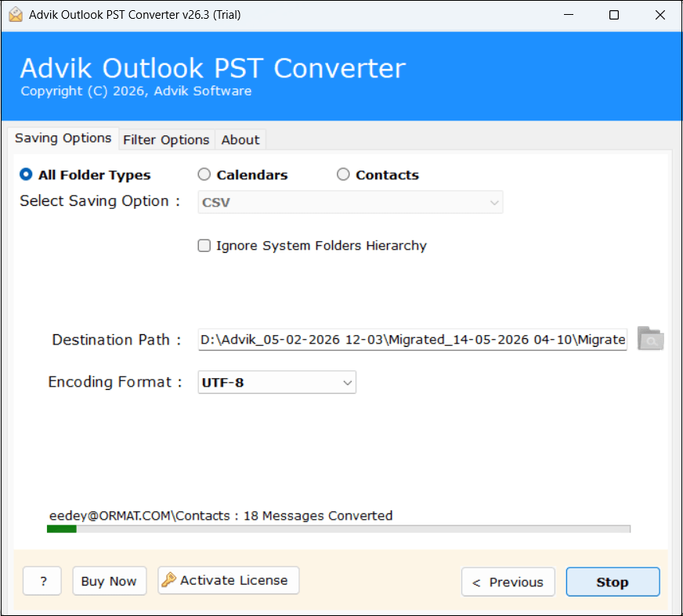Click the 'Copyright (C) 2026, Advik Software' text

(136, 91)
